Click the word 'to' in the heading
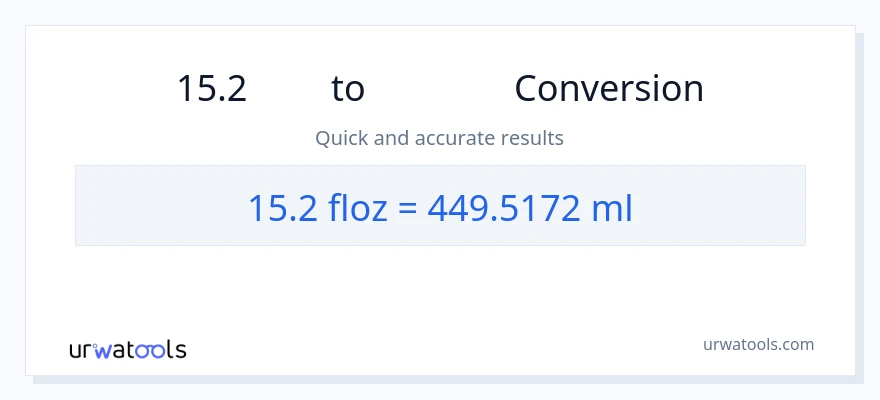This screenshot has width=880, height=400. 348,89
